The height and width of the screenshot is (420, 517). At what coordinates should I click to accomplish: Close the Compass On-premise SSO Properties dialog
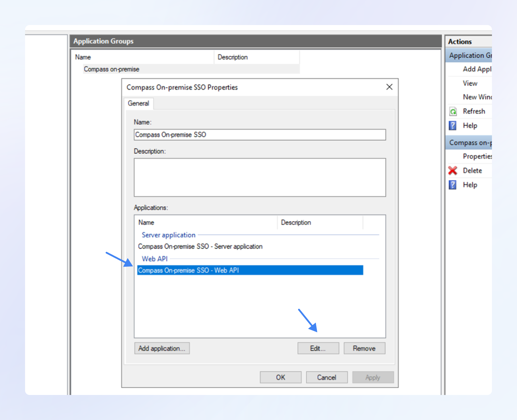pyautogui.click(x=389, y=87)
